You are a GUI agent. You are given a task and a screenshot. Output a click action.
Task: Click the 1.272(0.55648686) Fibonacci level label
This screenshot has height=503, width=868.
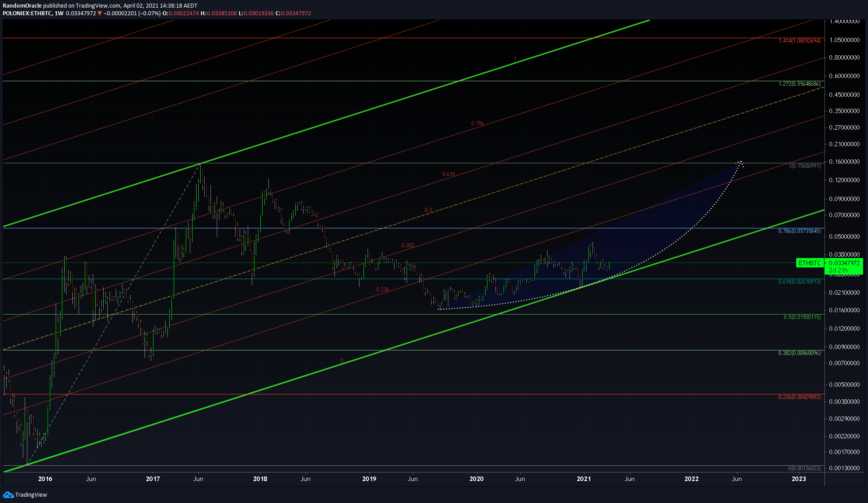[x=799, y=84]
